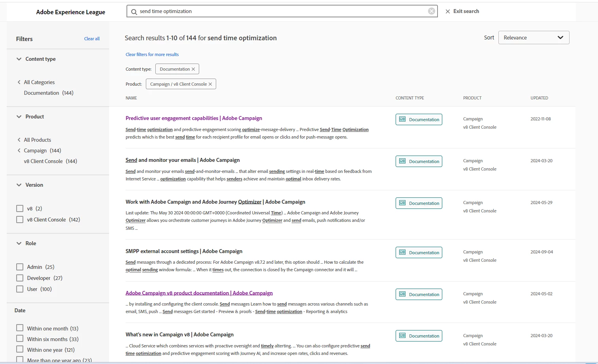Click the PRODUCT column header
Screen dimensions: 598x364
pyautogui.click(x=472, y=98)
